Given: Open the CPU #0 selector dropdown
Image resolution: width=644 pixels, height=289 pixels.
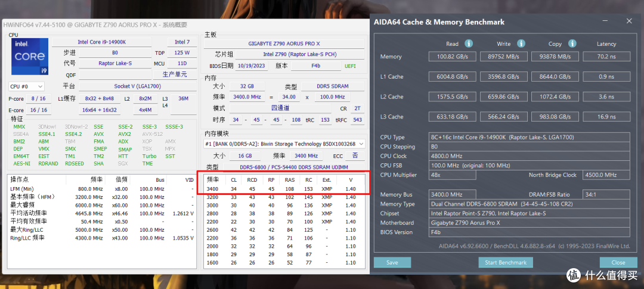Looking at the screenshot, I should (26, 86).
